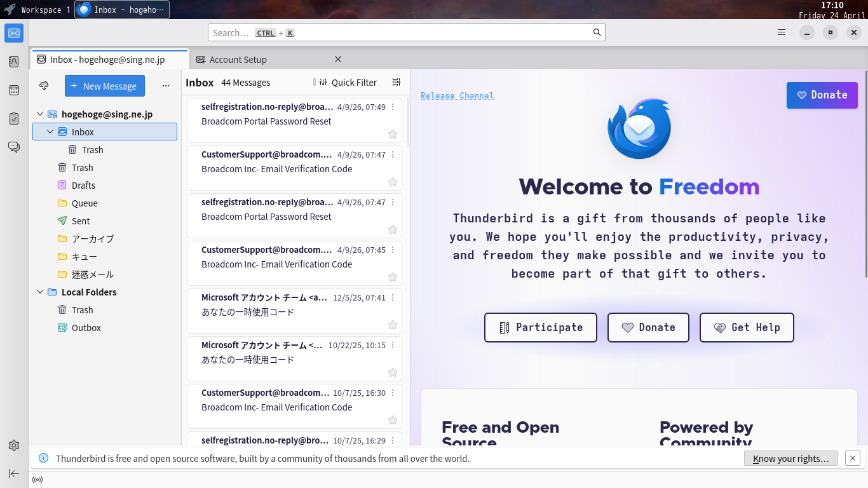Click the Know your rights… button
868x488 pixels.
[791, 458]
